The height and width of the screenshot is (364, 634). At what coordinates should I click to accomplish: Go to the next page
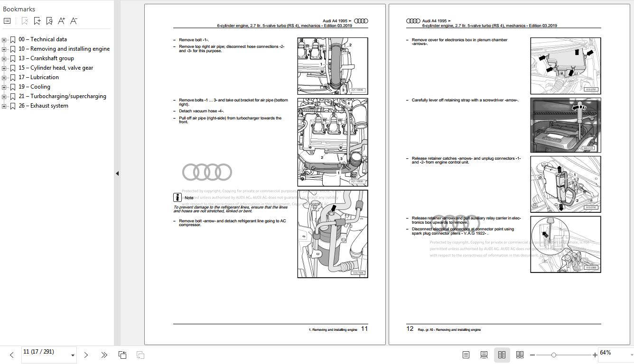[x=86, y=355]
